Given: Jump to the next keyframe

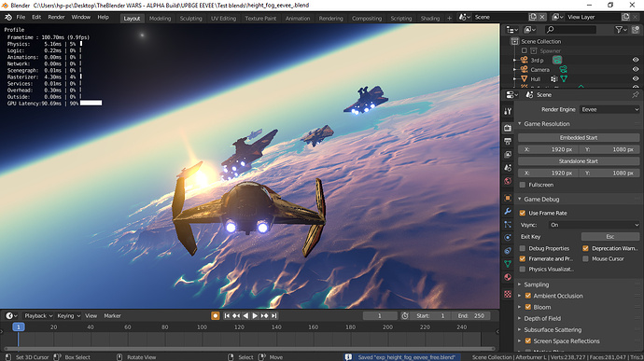Looking at the screenshot, I should (264, 316).
